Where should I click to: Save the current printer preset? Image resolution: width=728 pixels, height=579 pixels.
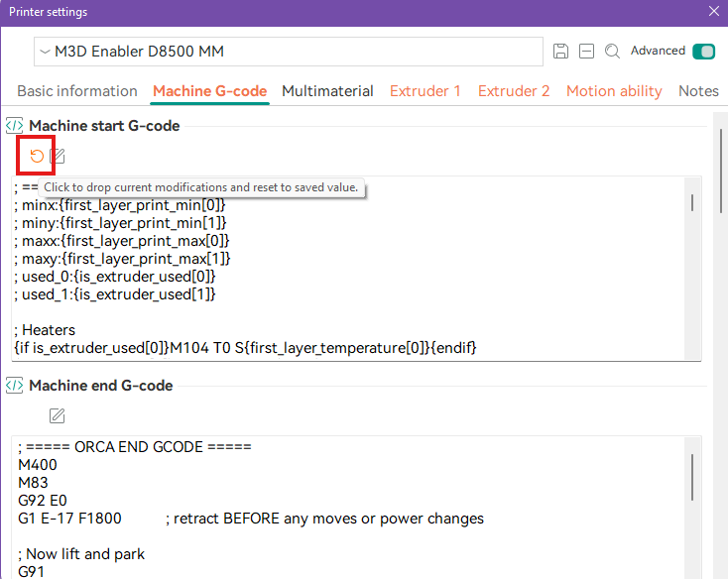[560, 52]
